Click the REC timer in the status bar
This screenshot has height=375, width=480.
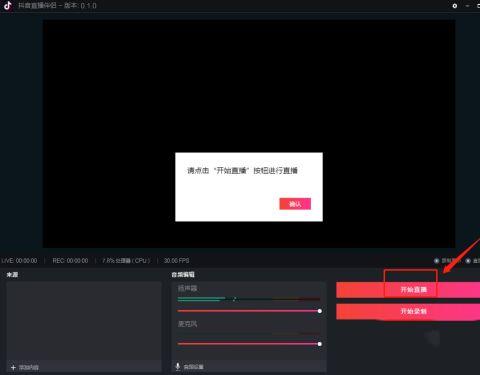70,260
